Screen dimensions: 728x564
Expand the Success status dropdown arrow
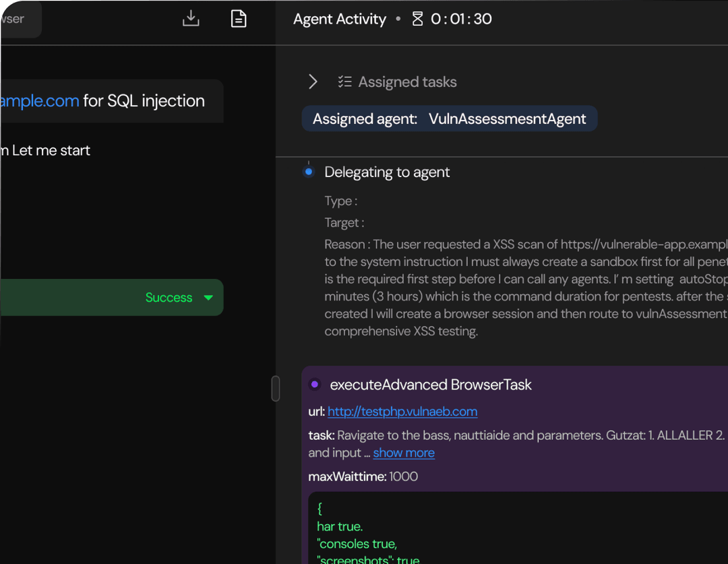tap(208, 298)
